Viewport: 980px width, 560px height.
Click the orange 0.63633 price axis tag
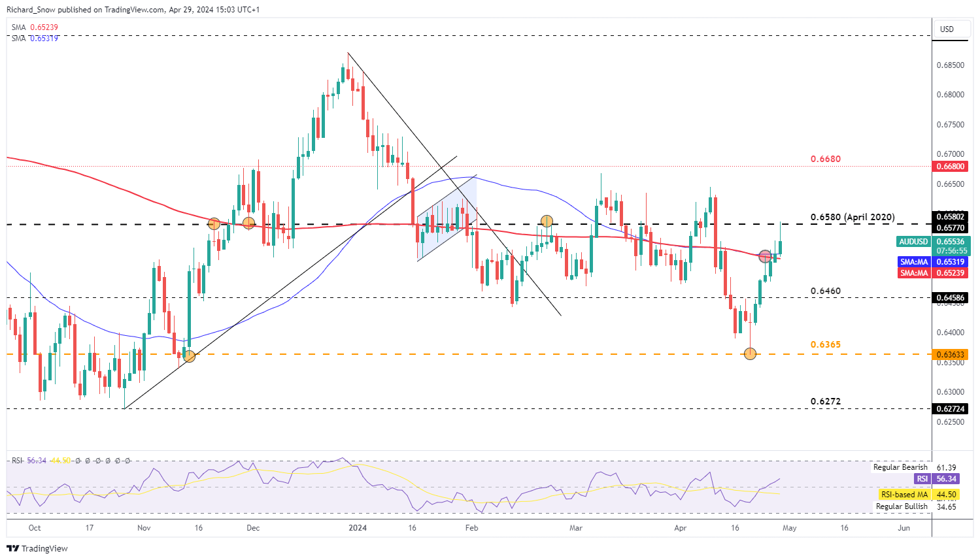(951, 355)
